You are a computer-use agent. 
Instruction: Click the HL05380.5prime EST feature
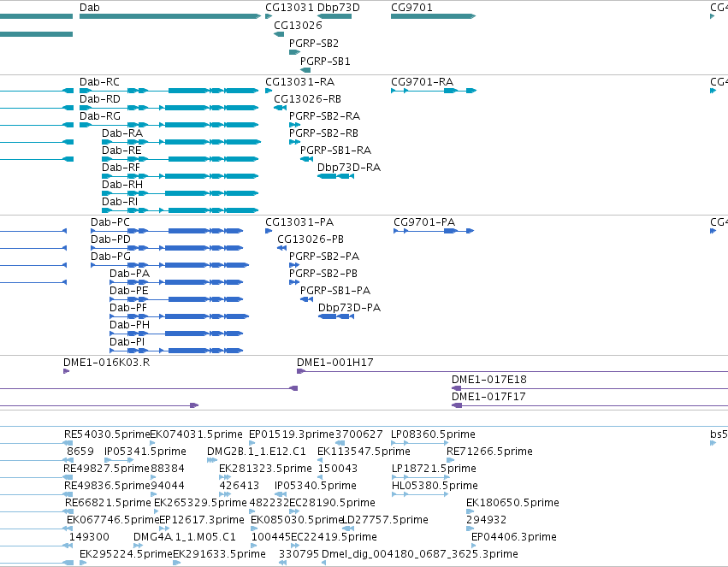[x=420, y=494]
